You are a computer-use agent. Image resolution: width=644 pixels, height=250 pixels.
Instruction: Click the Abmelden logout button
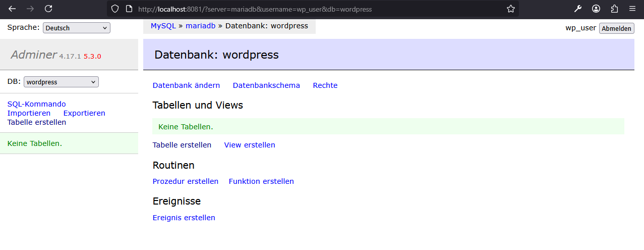tap(616, 28)
